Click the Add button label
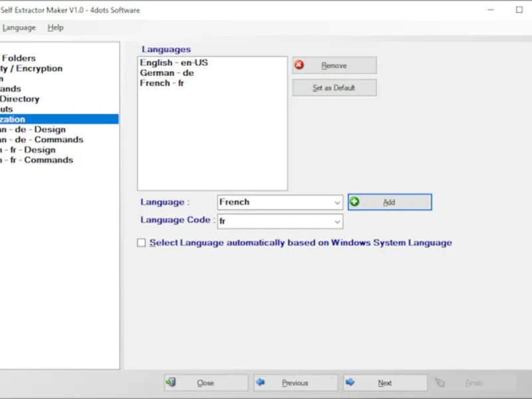This screenshot has height=399, width=532. (x=389, y=202)
